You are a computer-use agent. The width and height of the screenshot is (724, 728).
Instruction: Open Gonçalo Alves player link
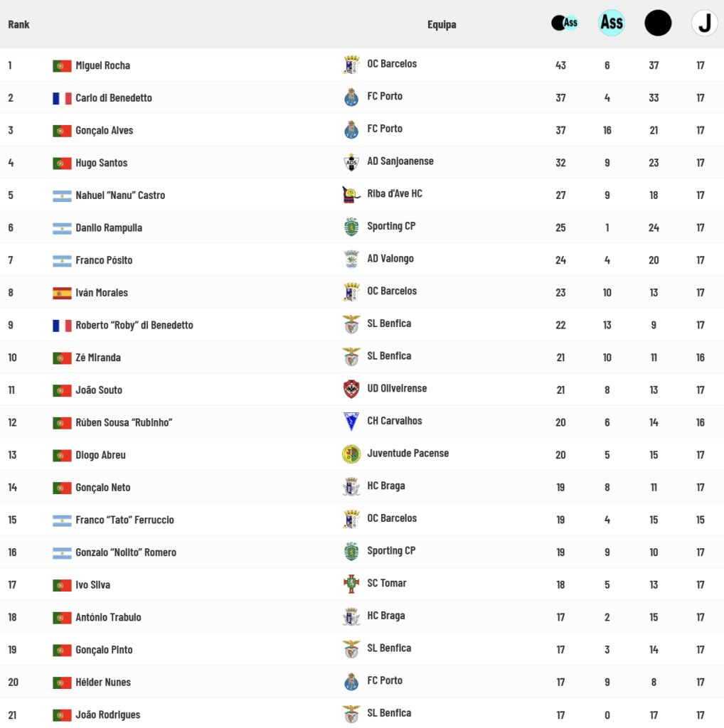[104, 131]
